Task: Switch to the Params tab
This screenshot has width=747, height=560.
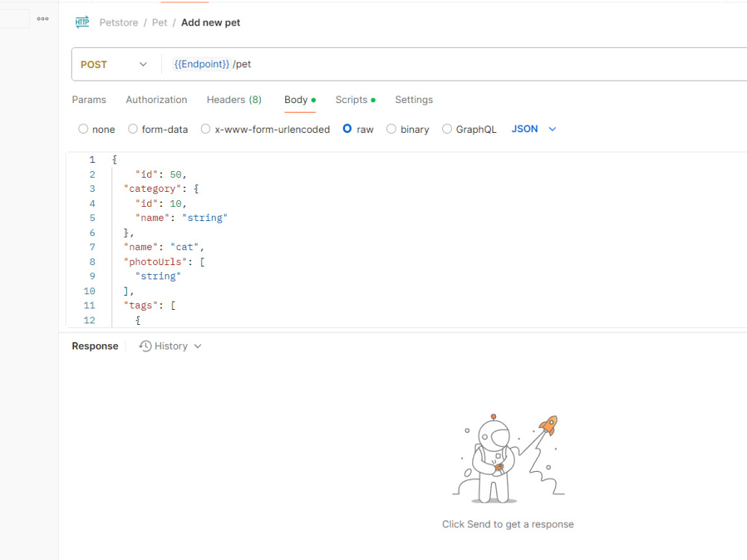Action: (89, 99)
